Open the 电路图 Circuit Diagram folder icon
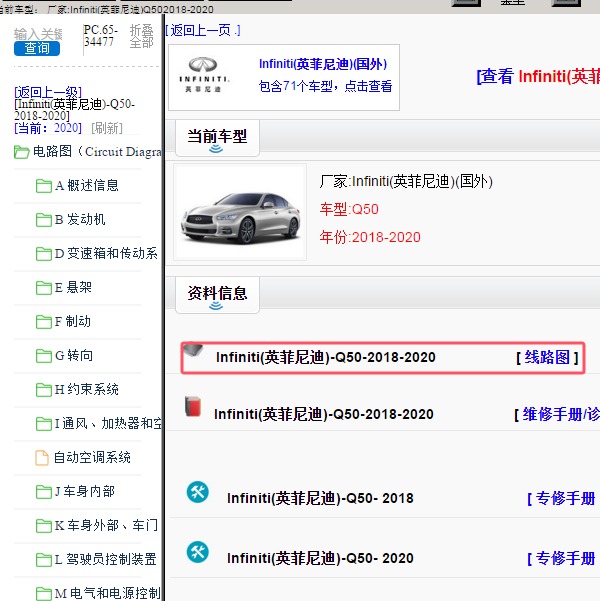 (x=21, y=152)
